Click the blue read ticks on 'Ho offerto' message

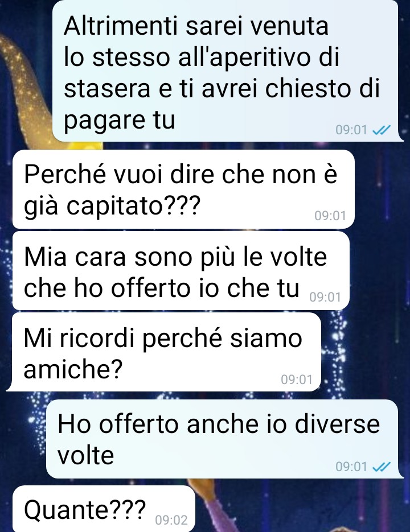[x=382, y=467]
